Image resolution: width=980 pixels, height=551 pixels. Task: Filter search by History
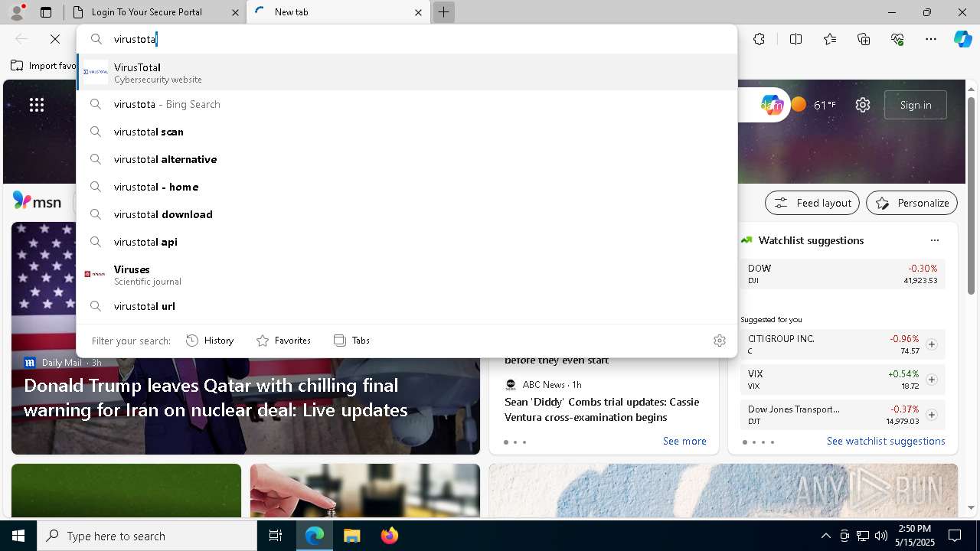pos(210,341)
